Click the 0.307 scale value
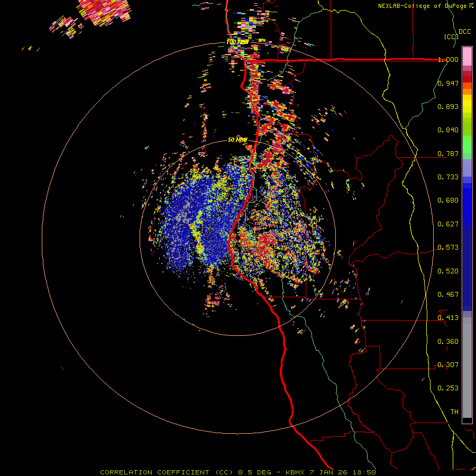476x476 pixels. click(448, 365)
